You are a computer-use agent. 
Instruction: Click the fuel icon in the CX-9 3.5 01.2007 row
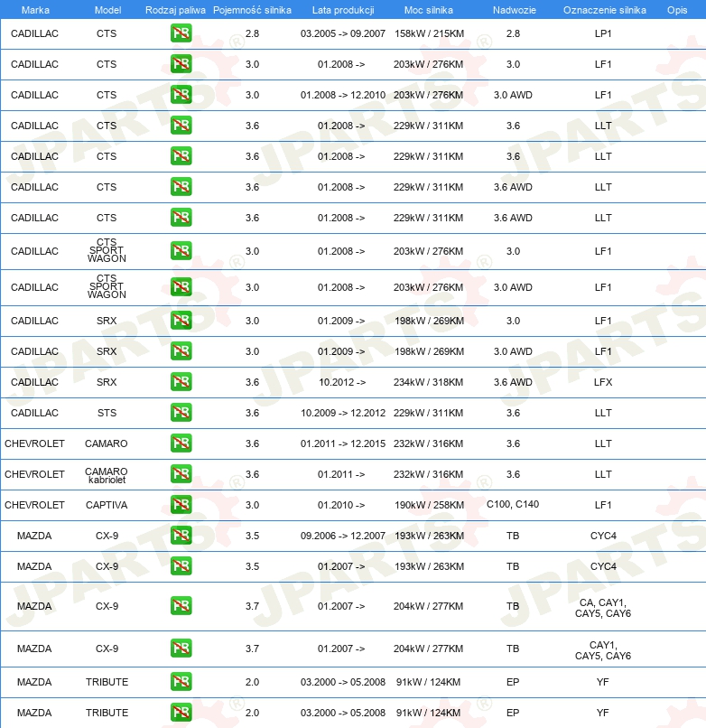pyautogui.click(x=181, y=566)
